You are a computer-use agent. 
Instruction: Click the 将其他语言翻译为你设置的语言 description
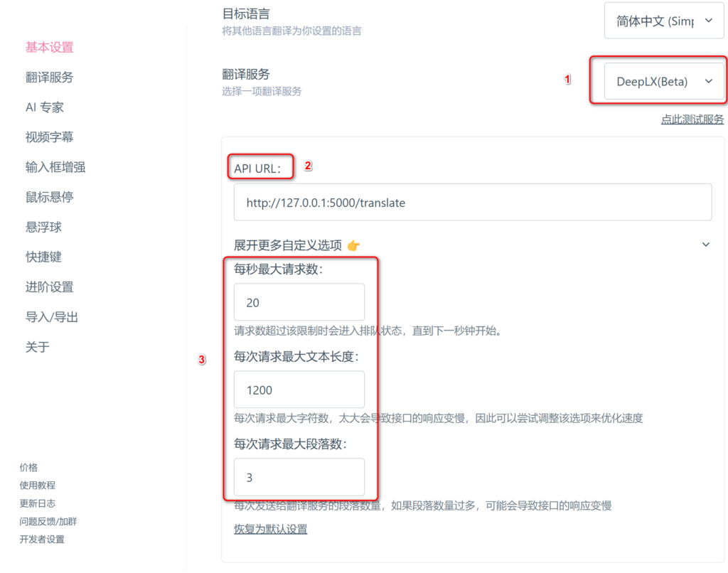pyautogui.click(x=291, y=31)
